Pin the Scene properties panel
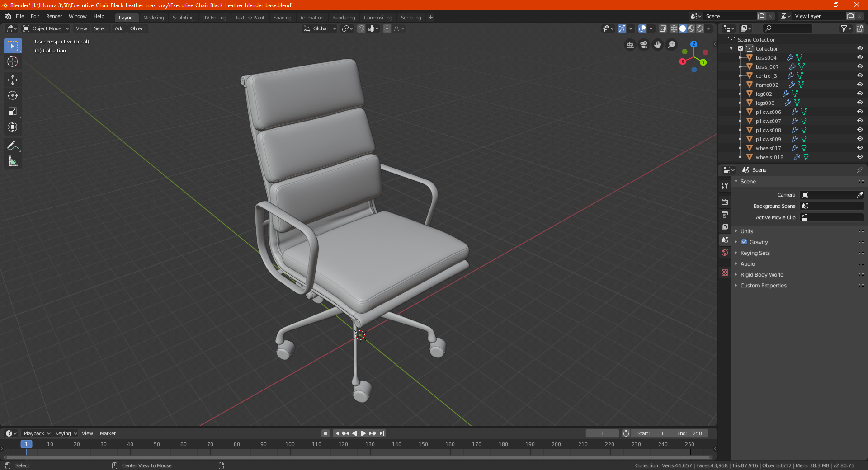 (859, 170)
